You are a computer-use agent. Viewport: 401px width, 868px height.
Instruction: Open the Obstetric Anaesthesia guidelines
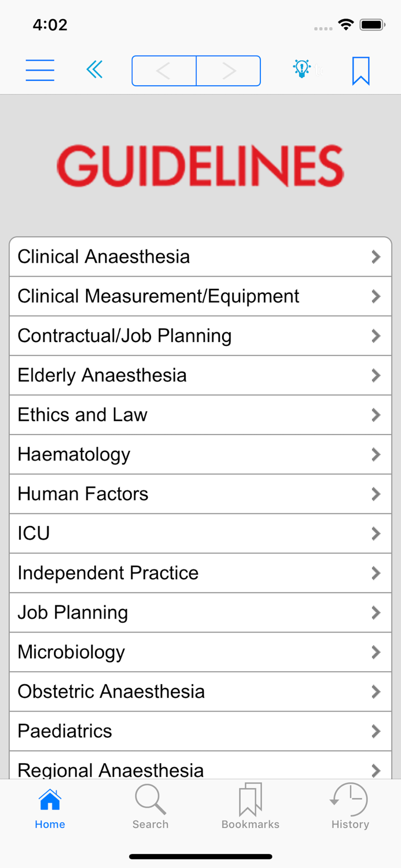pos(200,692)
